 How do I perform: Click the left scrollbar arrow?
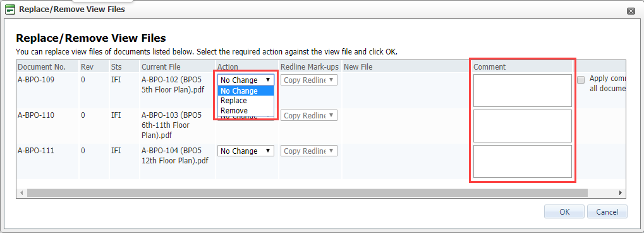point(21,192)
